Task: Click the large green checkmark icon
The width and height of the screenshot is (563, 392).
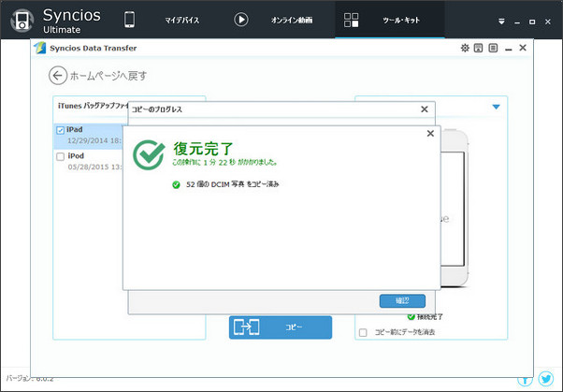Action: click(x=149, y=155)
